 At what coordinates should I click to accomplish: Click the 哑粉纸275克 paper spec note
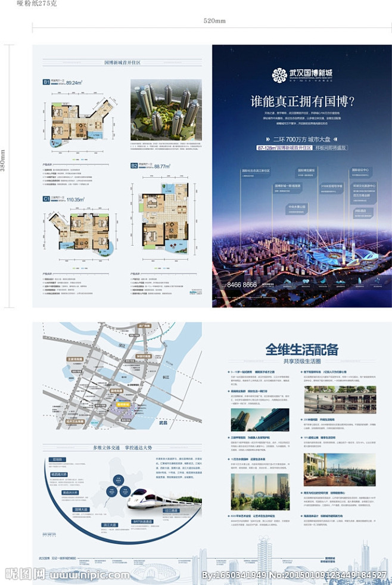point(37,4)
